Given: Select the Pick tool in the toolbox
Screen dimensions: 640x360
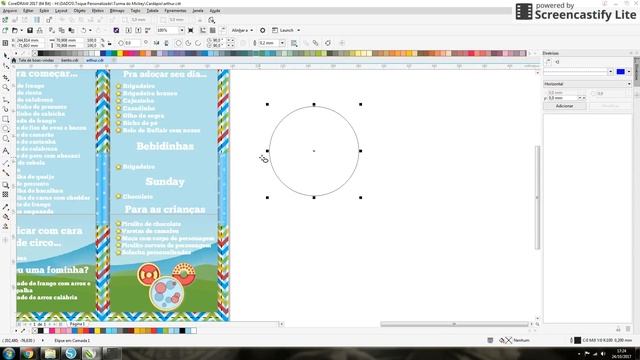Looking at the screenshot, I should [6, 56].
